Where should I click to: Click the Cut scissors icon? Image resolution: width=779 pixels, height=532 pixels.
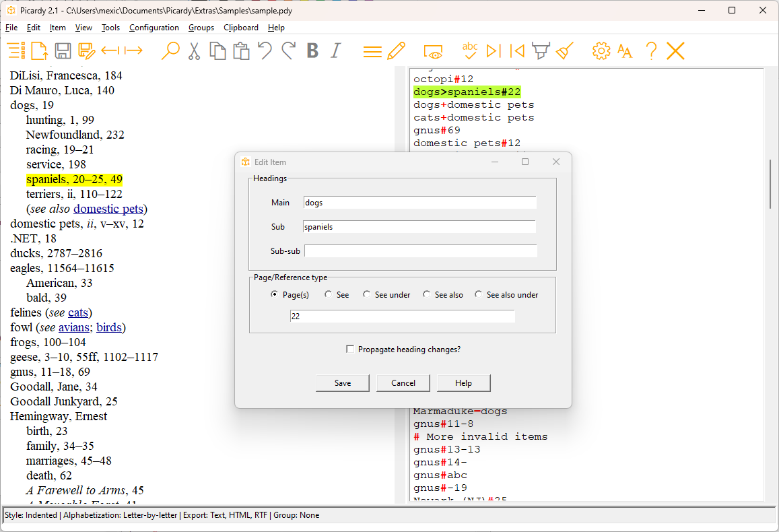tap(195, 51)
